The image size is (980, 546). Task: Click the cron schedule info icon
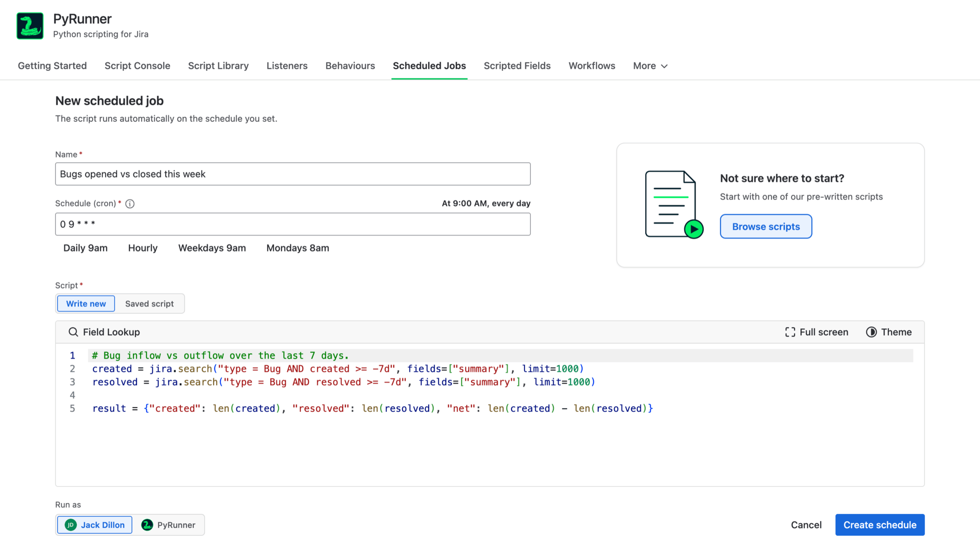[130, 204]
